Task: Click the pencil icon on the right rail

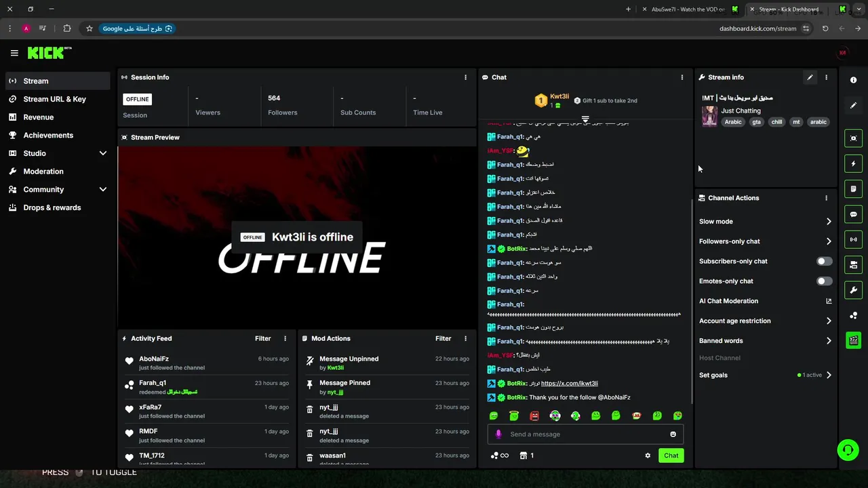Action: coord(853,106)
